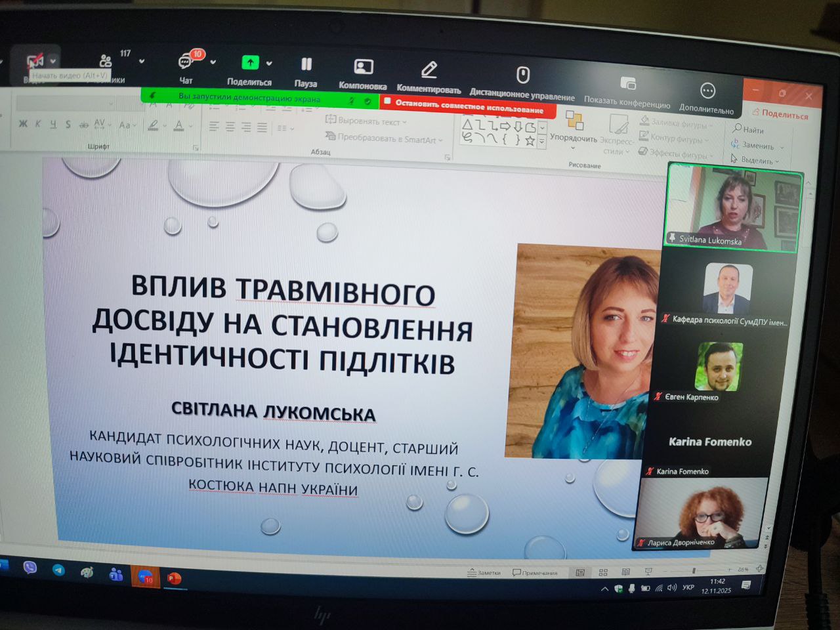This screenshot has width=840, height=630.
Task: Click the green share screen icon
Action: pyautogui.click(x=250, y=63)
